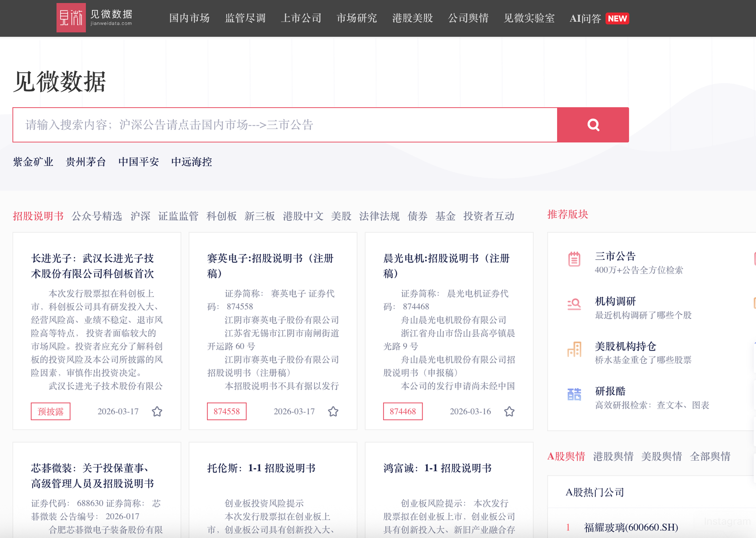Image resolution: width=756 pixels, height=538 pixels.
Task: Open the 国内市场 menu
Action: pyautogui.click(x=189, y=18)
